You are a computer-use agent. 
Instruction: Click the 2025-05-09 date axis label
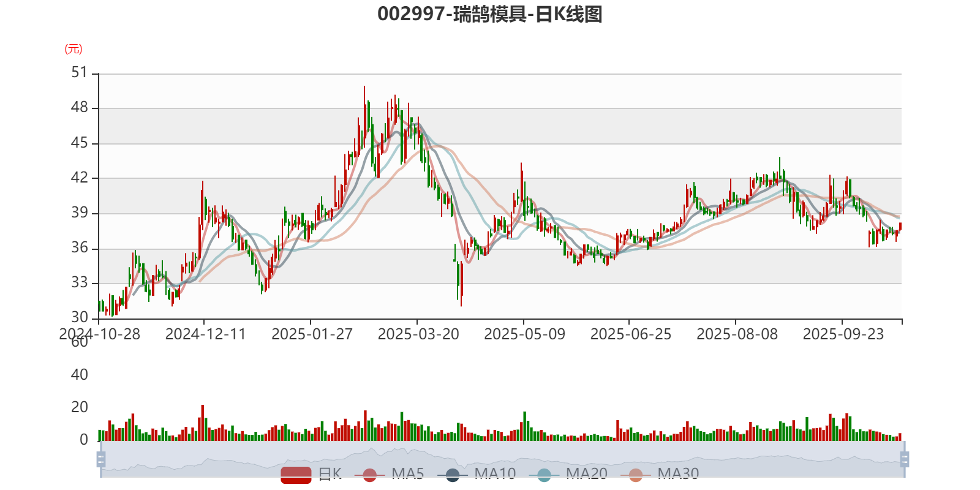(x=524, y=334)
